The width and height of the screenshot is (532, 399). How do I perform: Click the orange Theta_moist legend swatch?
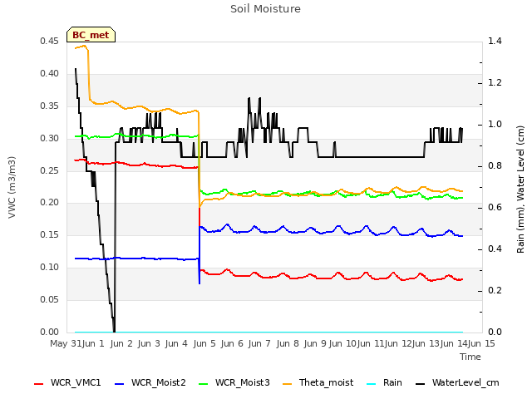click(287, 384)
